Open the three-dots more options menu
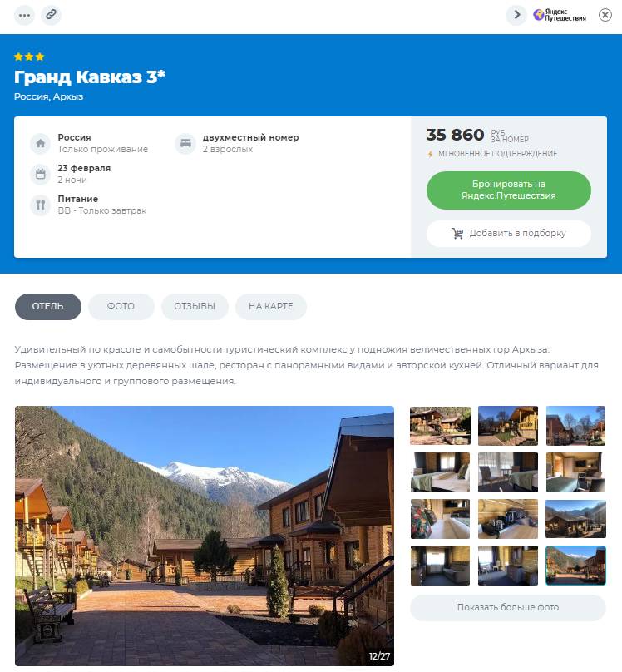The image size is (622, 672). [24, 16]
